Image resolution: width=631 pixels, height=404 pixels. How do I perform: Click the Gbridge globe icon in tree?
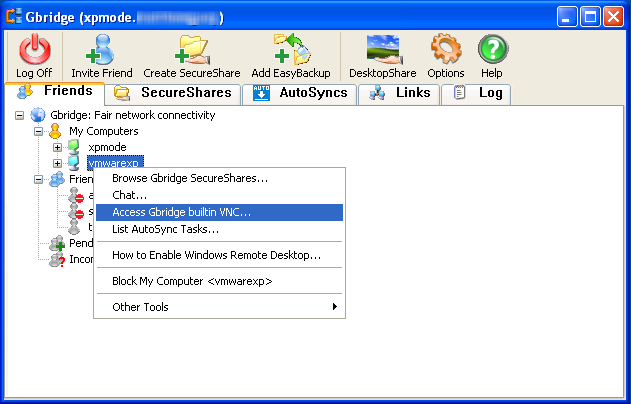38,115
